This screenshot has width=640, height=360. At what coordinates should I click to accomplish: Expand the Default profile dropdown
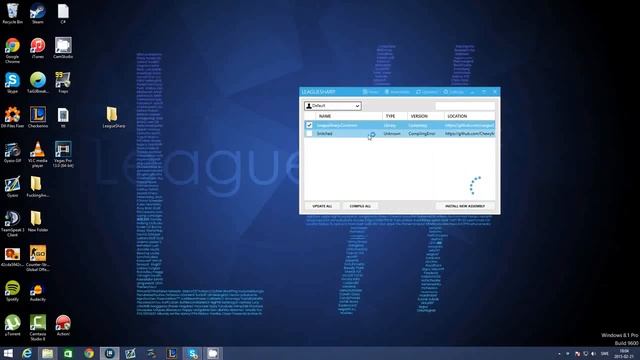click(x=333, y=106)
